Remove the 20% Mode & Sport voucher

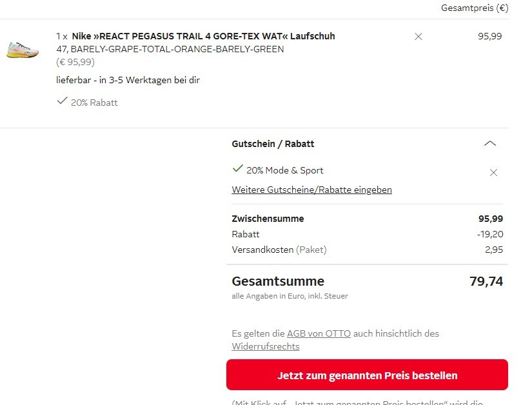click(493, 173)
